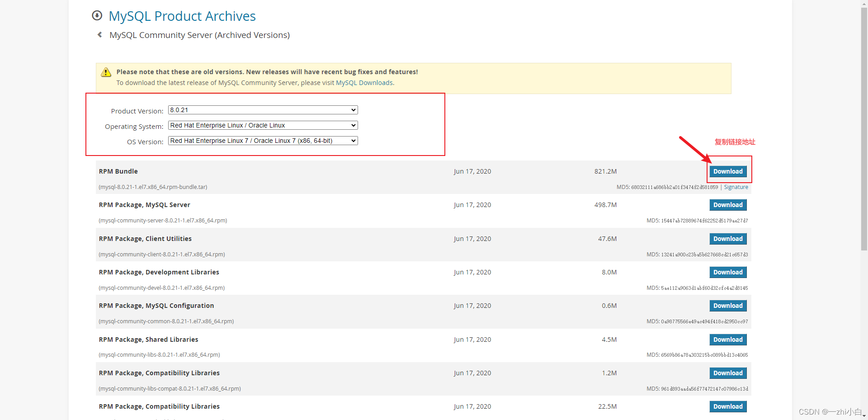Follow the MySQL Downloads link in notice
Viewport: 868px width, 420px height.
click(364, 83)
